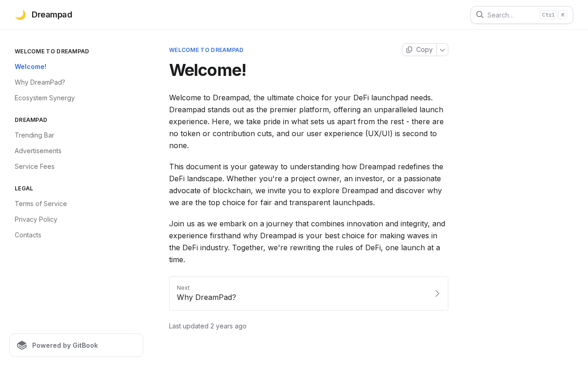588x368 pixels.
Task: Expand the Copy options dropdown arrow
Action: coord(442,50)
